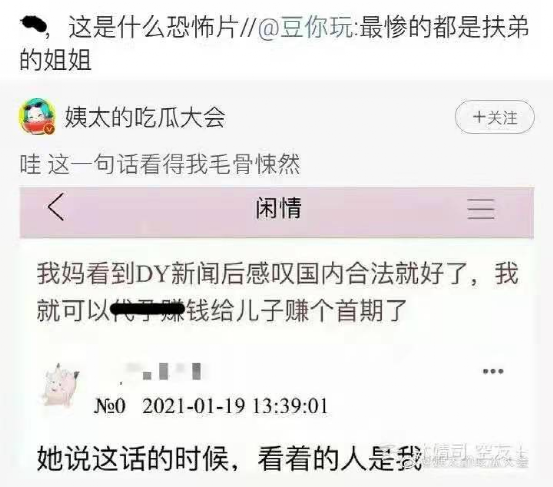Screen dimensions: 553x487
Task: Tap the post body 她说这话的时候
Action: (229, 459)
